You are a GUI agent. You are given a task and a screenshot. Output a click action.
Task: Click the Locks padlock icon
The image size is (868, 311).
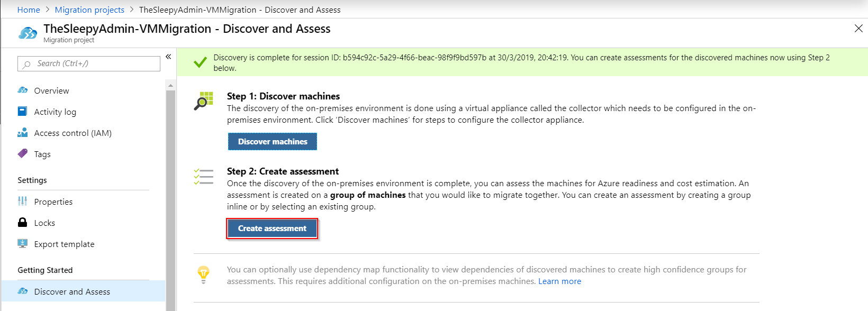click(x=23, y=223)
